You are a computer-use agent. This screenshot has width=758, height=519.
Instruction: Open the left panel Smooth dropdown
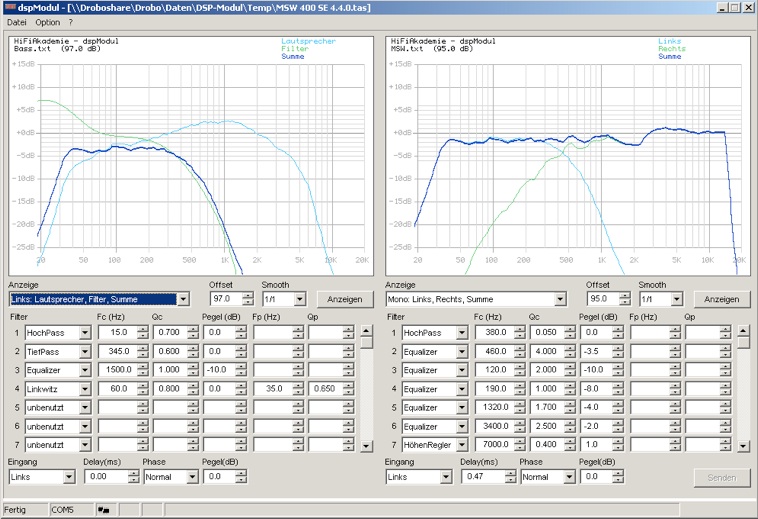click(x=298, y=299)
